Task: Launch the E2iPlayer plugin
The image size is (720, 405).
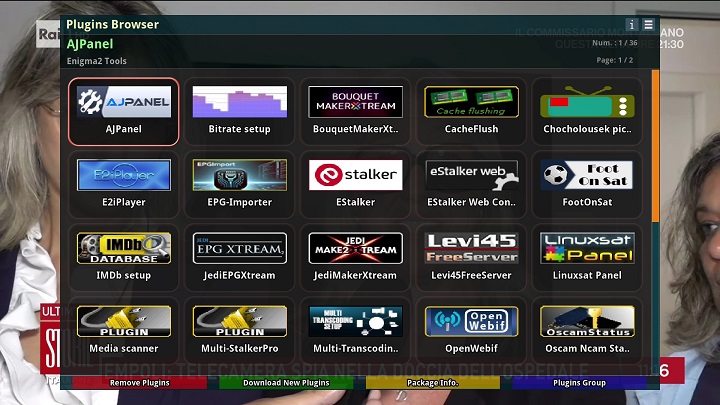Action: click(124, 185)
